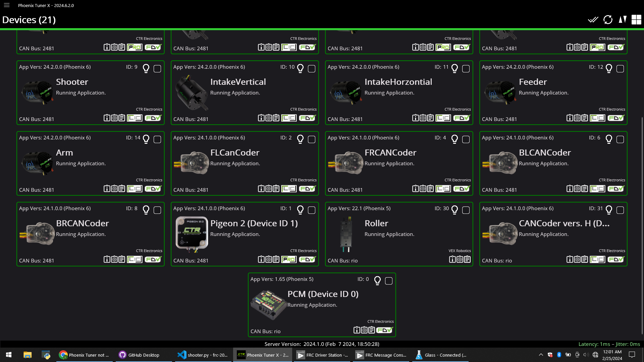This screenshot has width=644, height=362.
Task: Blink the Arm device LED bulb
Action: [146, 139]
